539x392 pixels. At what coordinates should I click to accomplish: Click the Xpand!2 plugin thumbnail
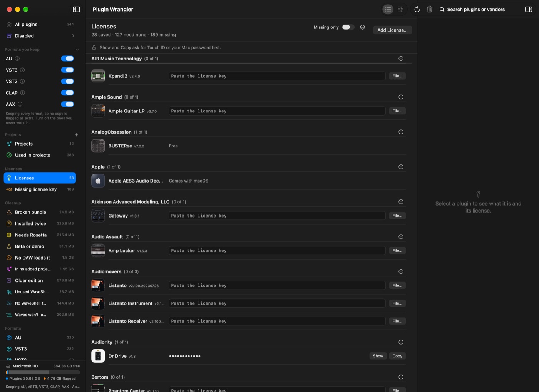[x=98, y=76]
